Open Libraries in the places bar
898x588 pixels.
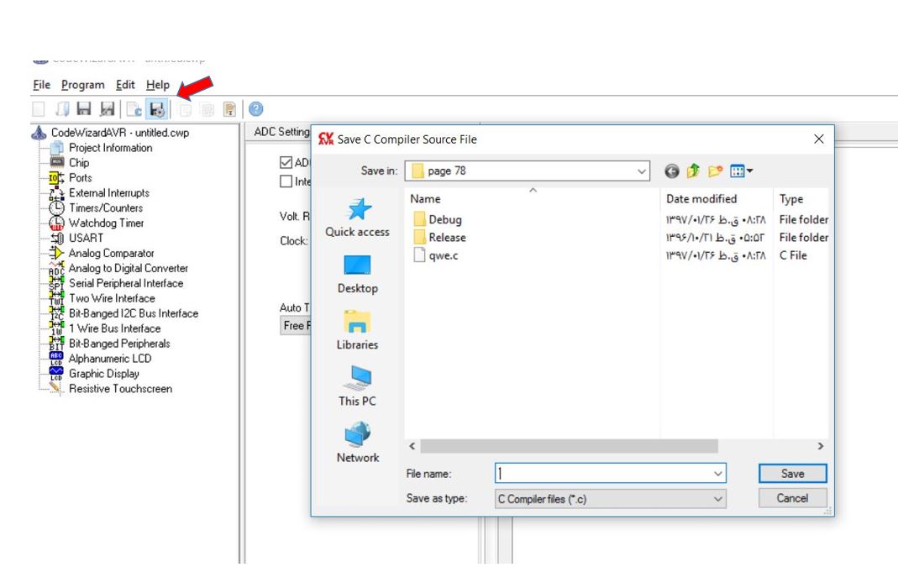[x=357, y=330]
